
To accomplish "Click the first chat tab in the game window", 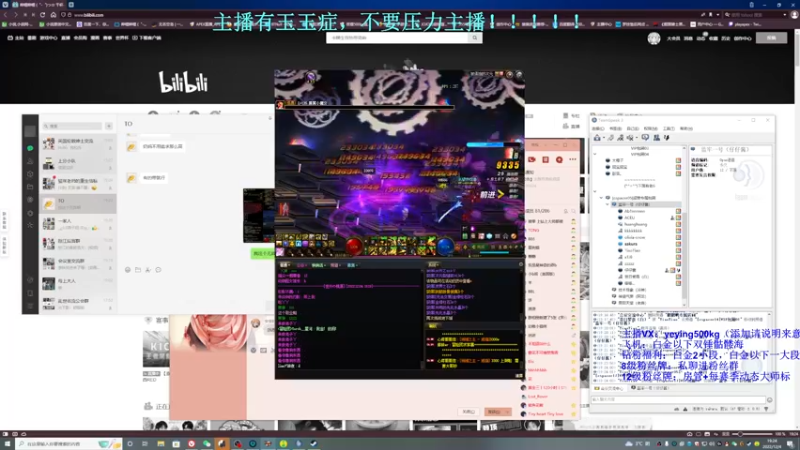I will pyautogui.click(x=285, y=265).
